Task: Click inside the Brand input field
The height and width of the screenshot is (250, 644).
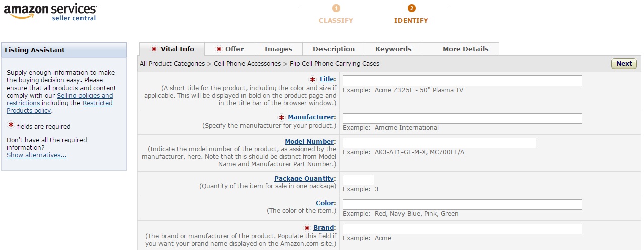Action: coord(462,229)
